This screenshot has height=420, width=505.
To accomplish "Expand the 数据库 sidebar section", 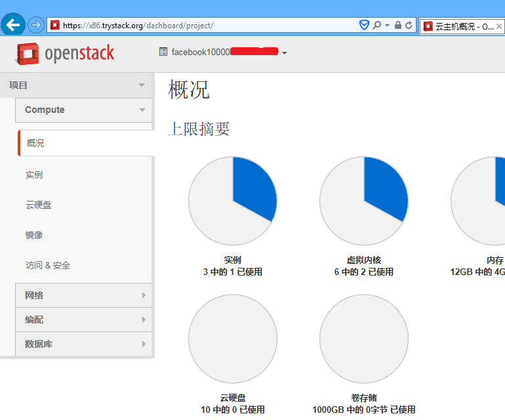I will point(83,344).
